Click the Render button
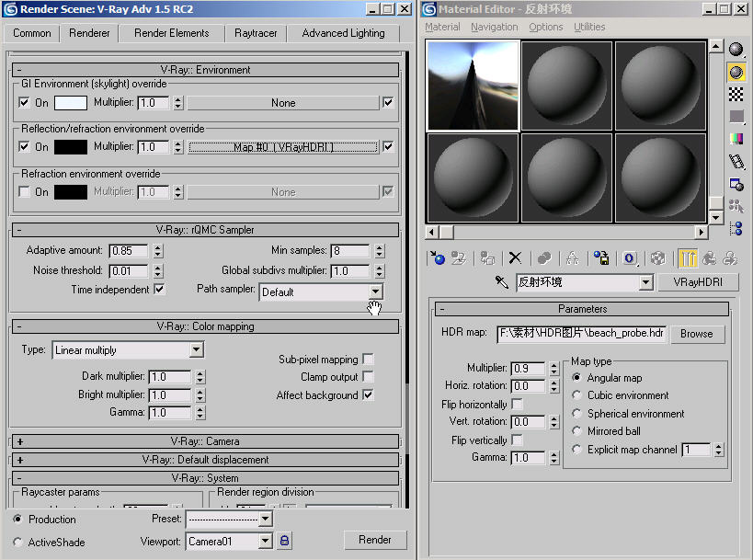Viewport: 753px width, 560px height. 375,540
